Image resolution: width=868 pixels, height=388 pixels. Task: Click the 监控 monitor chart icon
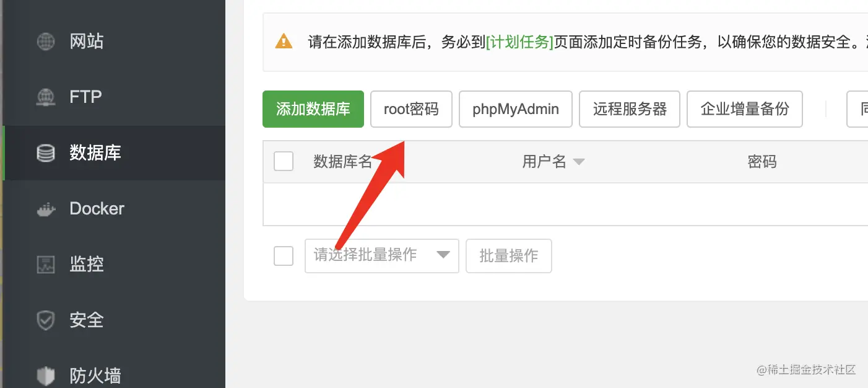(x=46, y=265)
